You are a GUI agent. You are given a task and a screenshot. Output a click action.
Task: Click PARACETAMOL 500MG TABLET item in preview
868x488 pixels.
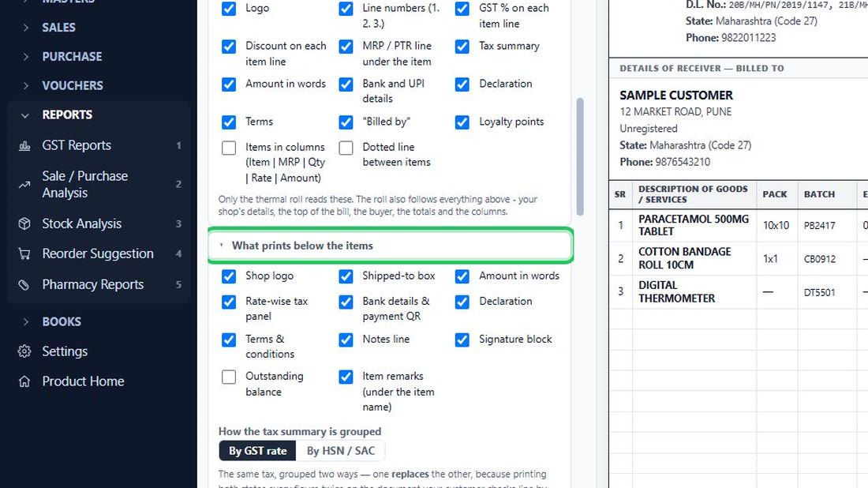pos(694,225)
